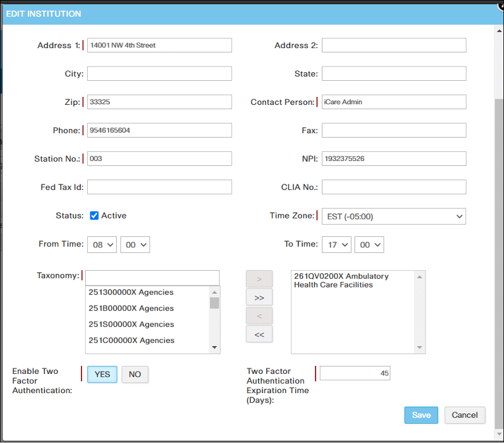The width and height of the screenshot is (504, 443).
Task: Cancel editing the institution
Action: point(464,415)
